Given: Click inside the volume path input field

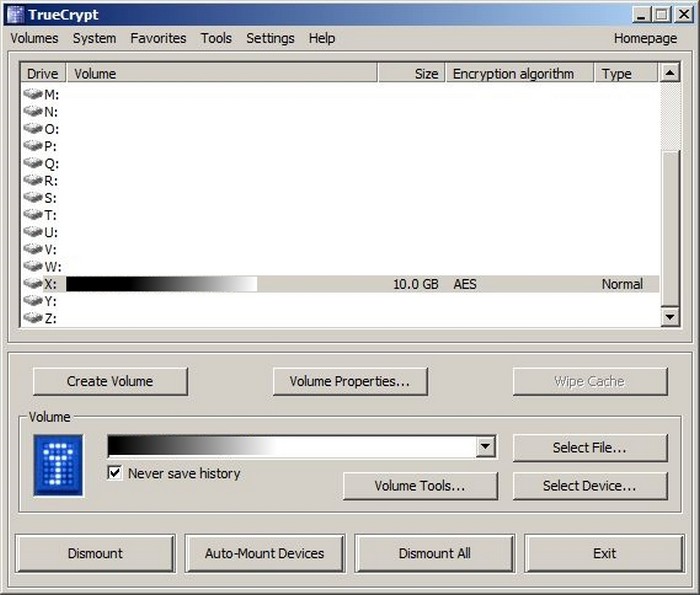Looking at the screenshot, I should click(x=290, y=447).
